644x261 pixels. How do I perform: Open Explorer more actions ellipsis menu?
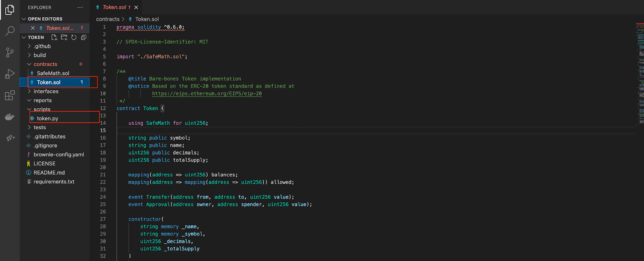click(x=80, y=7)
